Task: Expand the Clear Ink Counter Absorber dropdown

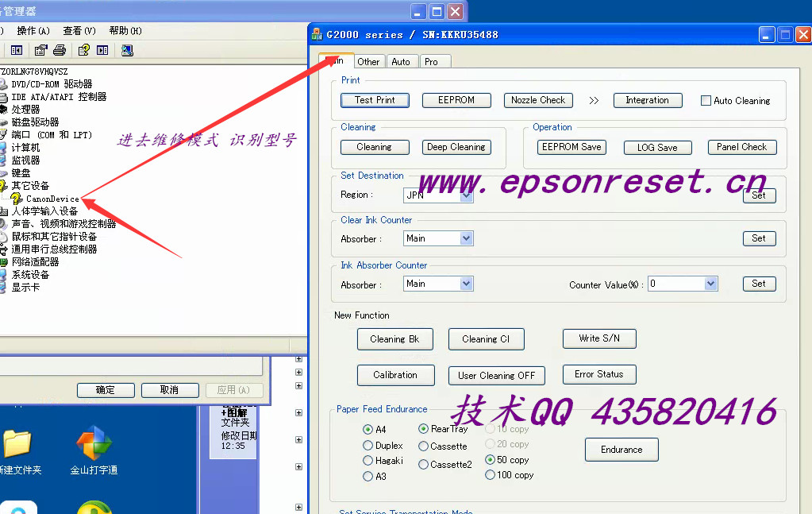Action: pos(467,238)
